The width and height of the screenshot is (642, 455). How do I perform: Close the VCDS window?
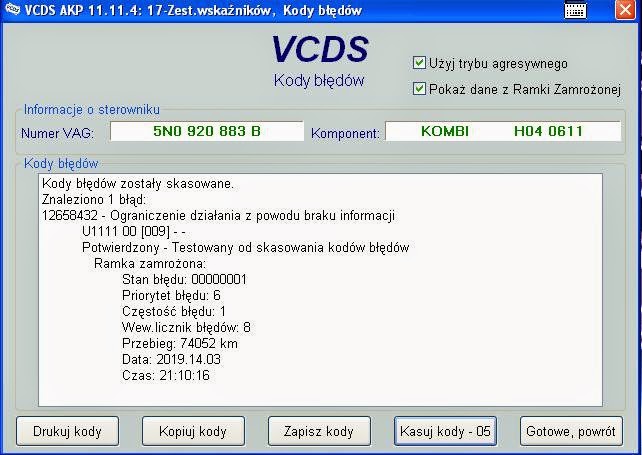point(625,9)
